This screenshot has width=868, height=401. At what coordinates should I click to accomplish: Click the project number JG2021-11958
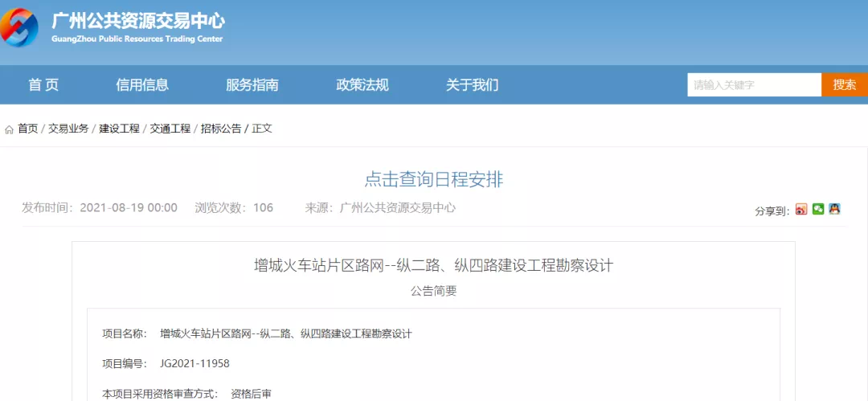pos(194,364)
